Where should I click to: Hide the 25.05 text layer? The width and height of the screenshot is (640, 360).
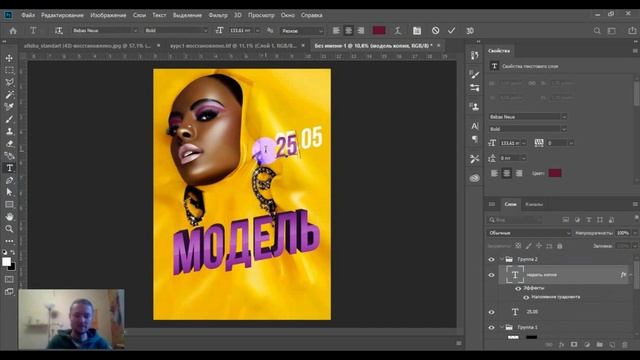(491, 312)
